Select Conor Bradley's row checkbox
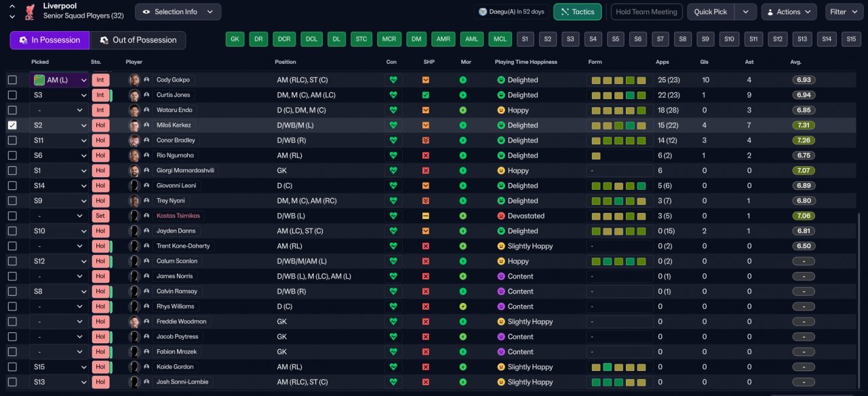The height and width of the screenshot is (396, 868). point(12,140)
